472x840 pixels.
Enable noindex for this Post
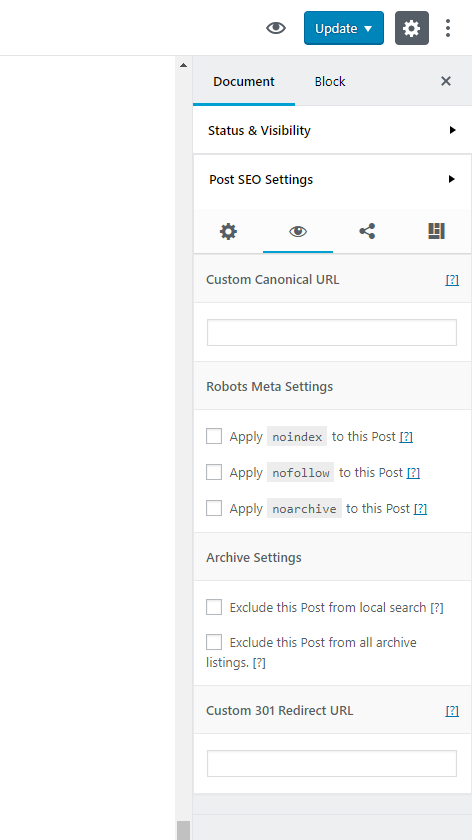click(214, 436)
